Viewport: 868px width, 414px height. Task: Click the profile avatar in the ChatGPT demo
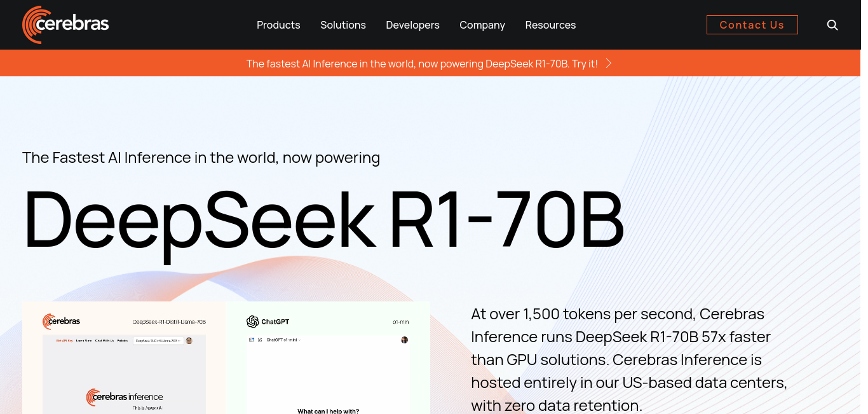404,340
